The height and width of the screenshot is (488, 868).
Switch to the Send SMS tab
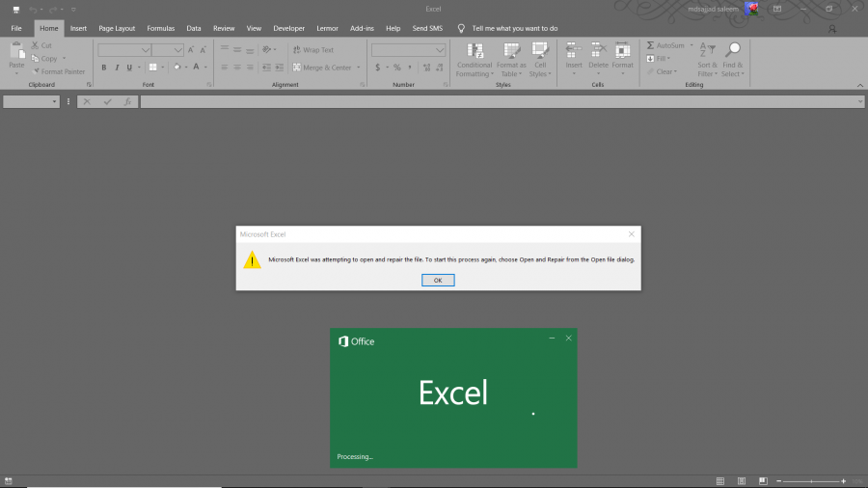pyautogui.click(x=427, y=28)
